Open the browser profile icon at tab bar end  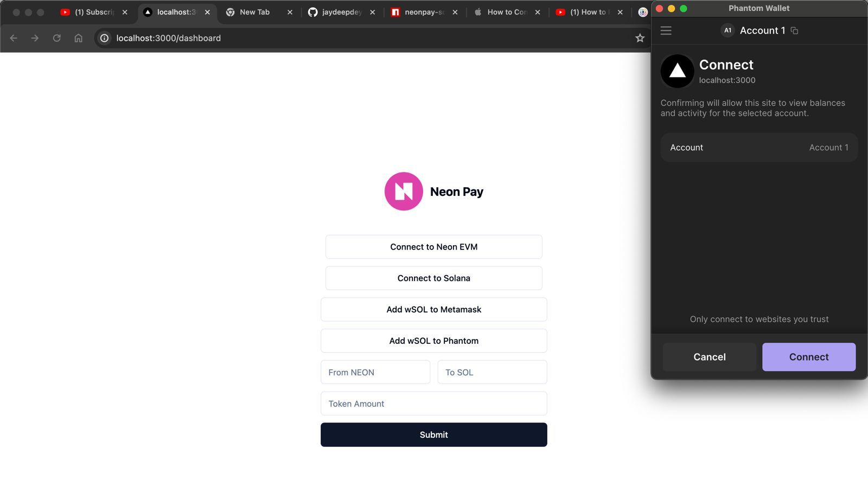point(643,12)
